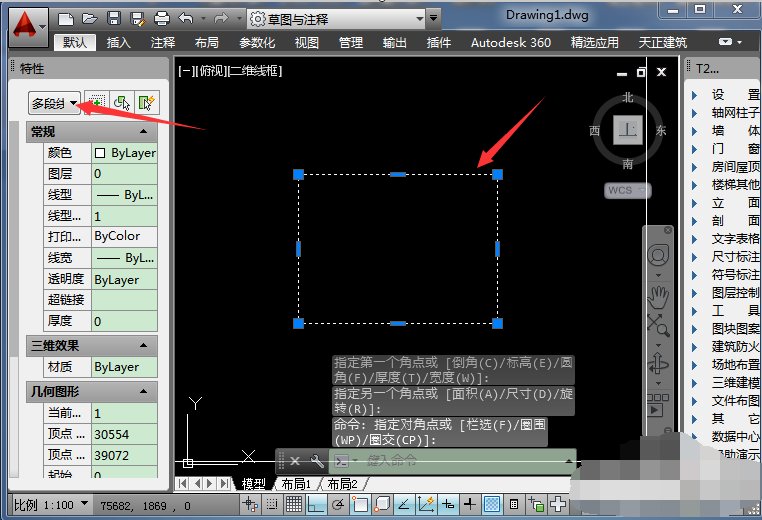The height and width of the screenshot is (520, 762).
Task: Click the [二维线框] visual style label
Action: 255,71
